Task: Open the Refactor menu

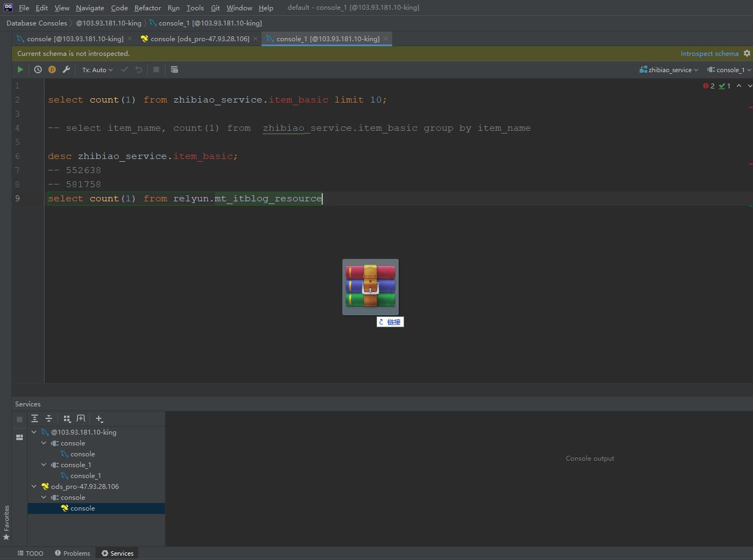Action: click(x=148, y=8)
